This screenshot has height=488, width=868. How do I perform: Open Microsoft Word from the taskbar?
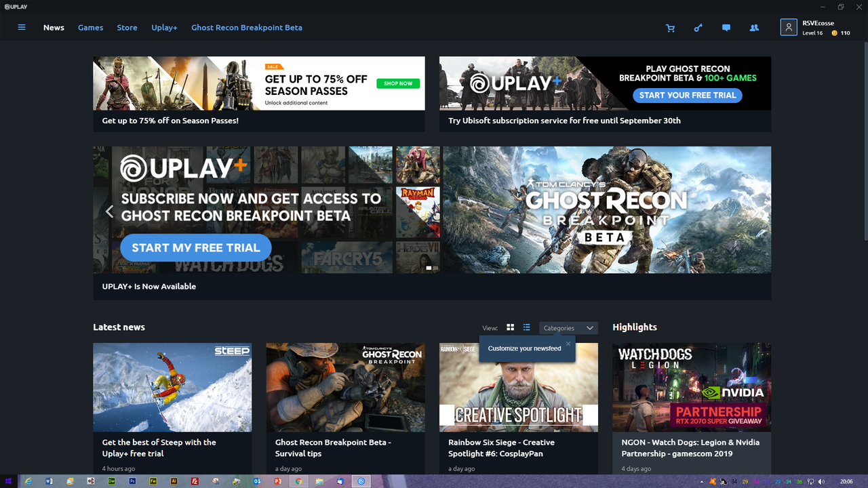tap(49, 481)
